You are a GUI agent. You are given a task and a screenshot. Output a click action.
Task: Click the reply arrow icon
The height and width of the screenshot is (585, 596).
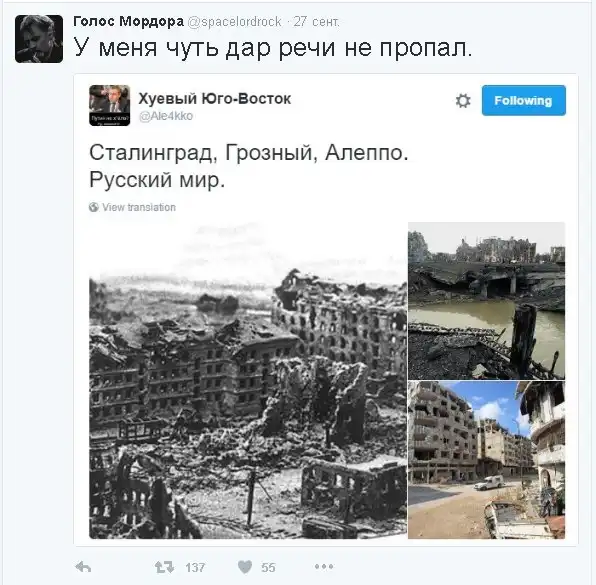pyautogui.click(x=83, y=567)
